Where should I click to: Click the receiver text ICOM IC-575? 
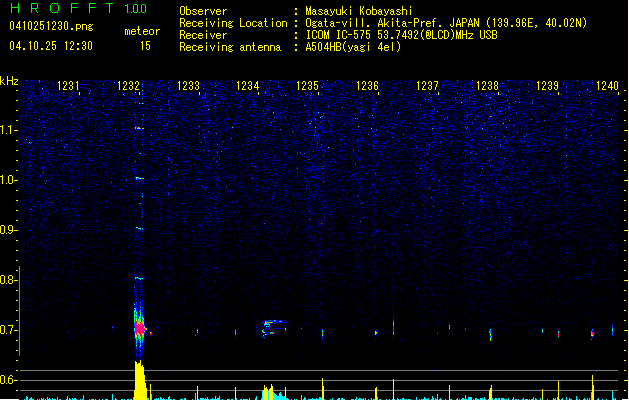tap(338, 35)
